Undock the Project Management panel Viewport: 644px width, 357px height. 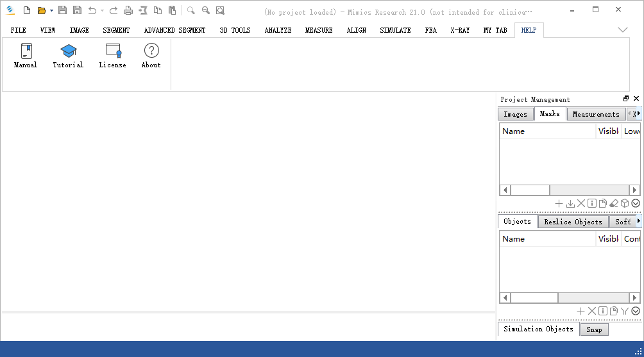(x=626, y=99)
